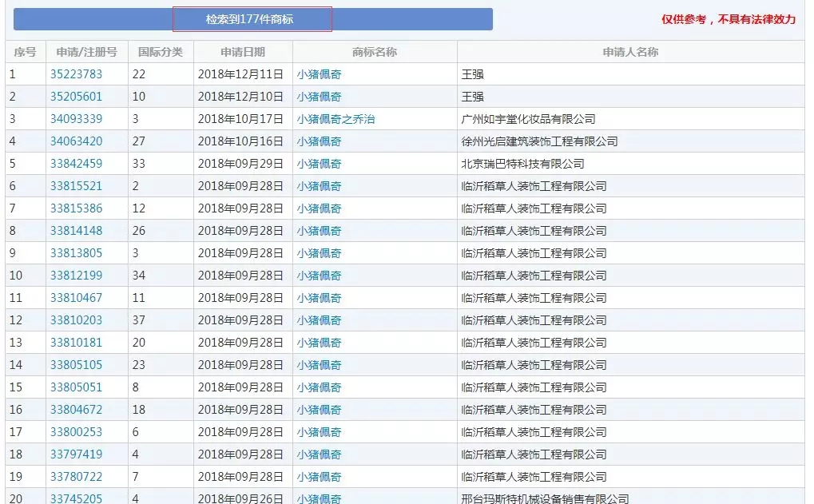The width and height of the screenshot is (814, 504).
Task: Click the "检索到177件商标" button
Action: coord(252,18)
